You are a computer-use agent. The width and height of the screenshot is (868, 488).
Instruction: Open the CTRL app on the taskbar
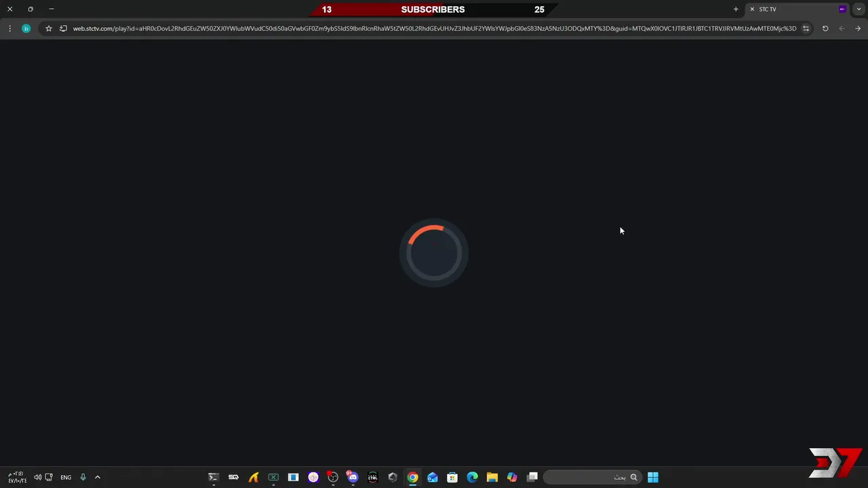click(x=372, y=477)
